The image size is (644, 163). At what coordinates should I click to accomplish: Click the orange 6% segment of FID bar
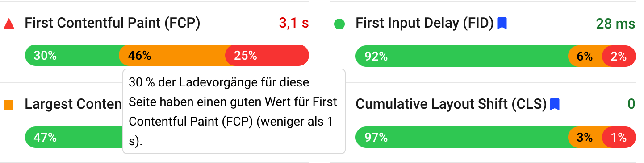point(585,57)
